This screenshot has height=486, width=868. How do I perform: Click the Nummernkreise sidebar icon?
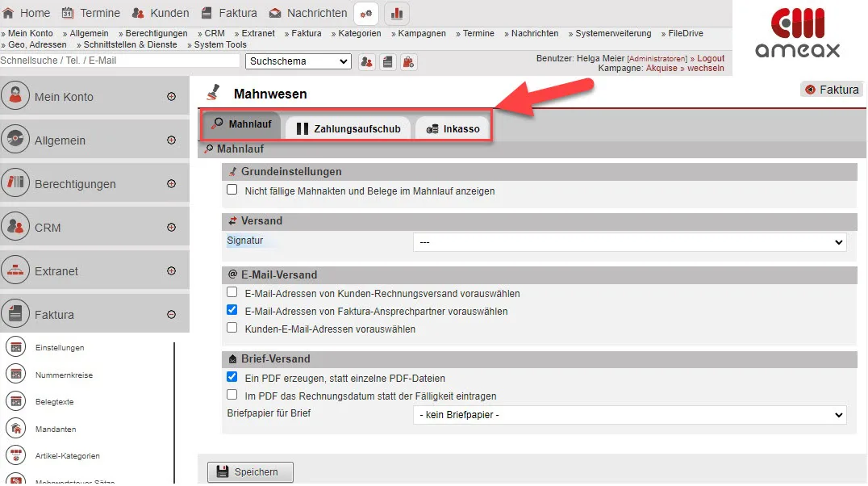point(16,375)
